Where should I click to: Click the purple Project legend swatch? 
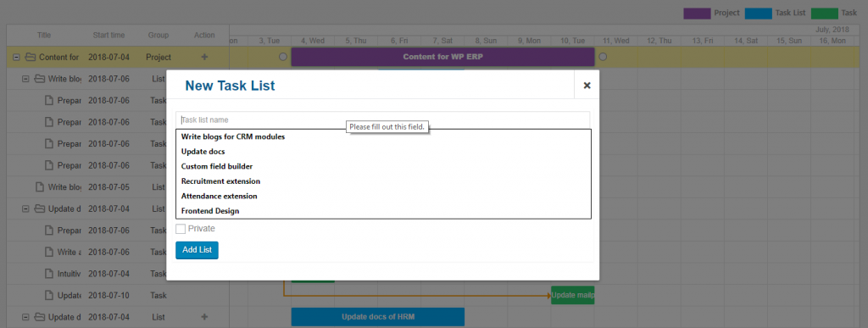click(697, 14)
